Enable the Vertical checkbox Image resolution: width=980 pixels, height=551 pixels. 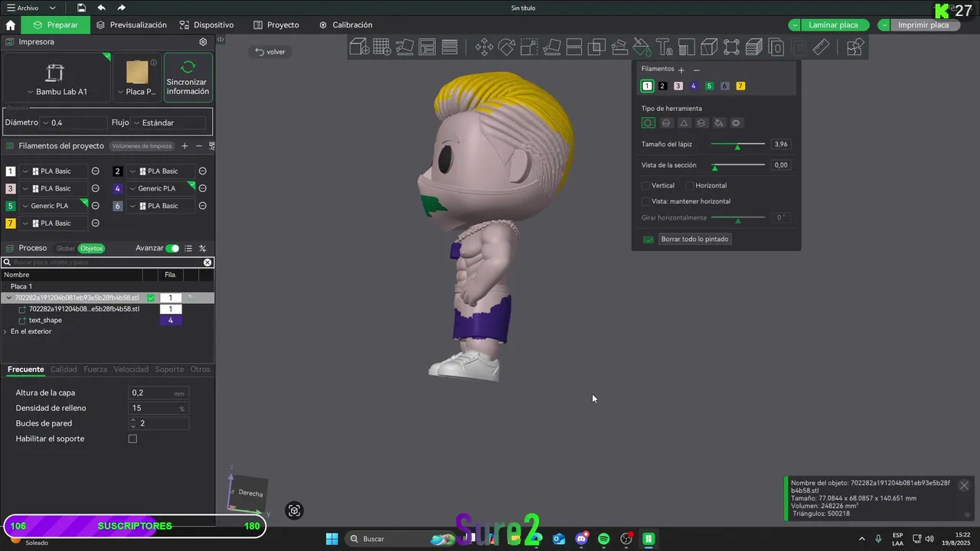(645, 185)
